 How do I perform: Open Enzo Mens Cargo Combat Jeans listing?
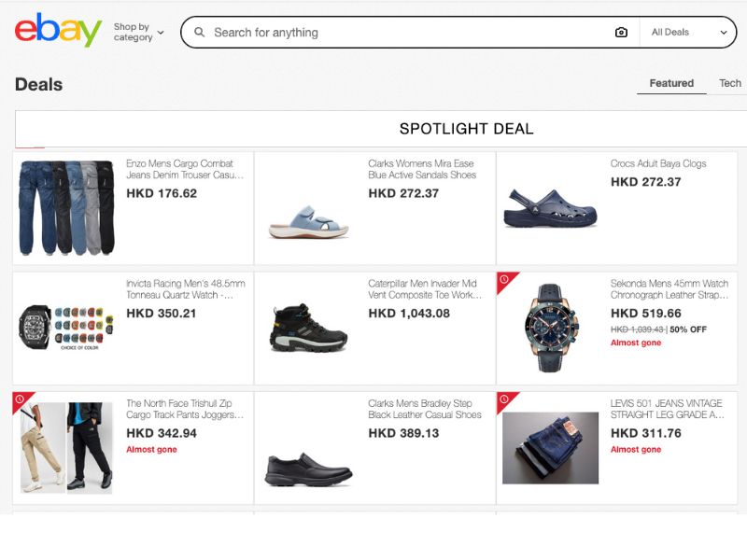(x=185, y=169)
